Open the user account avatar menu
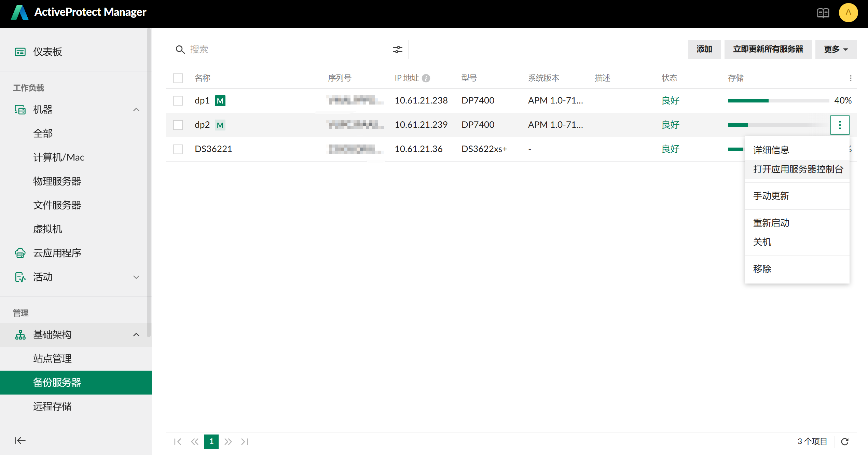Viewport: 868px width, 455px height. pyautogui.click(x=848, y=13)
